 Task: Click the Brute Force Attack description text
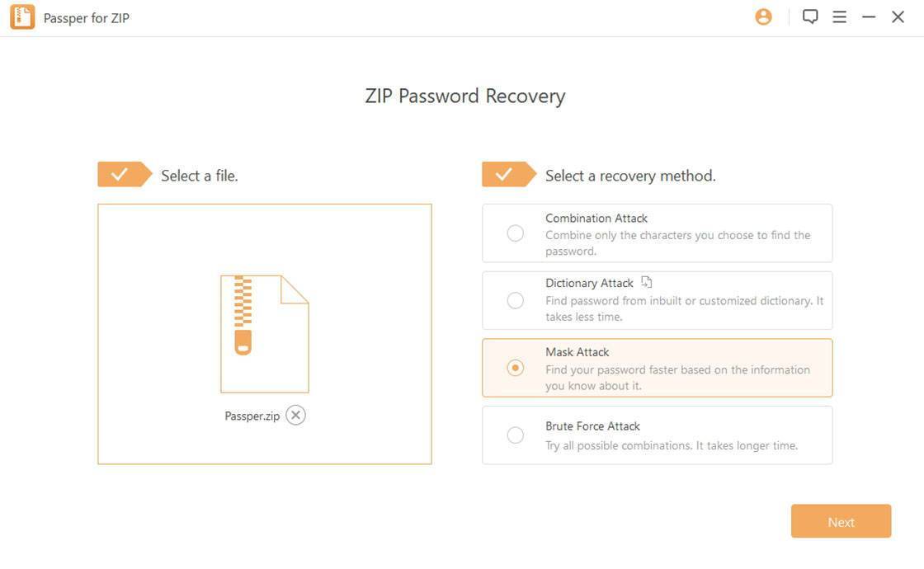coord(672,446)
